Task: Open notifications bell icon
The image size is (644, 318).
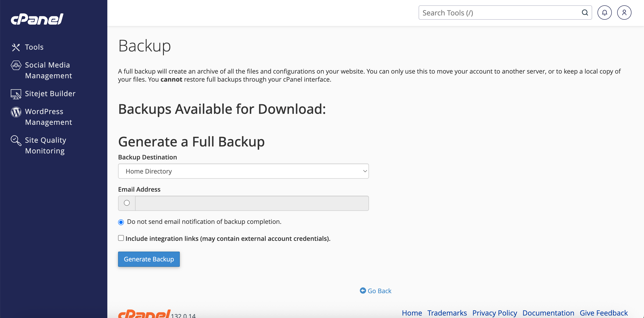Action: pos(604,13)
